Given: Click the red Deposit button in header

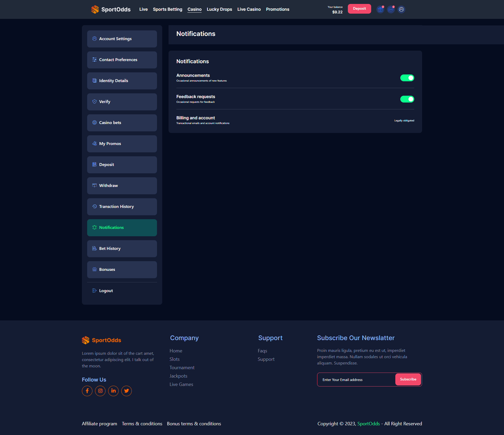Looking at the screenshot, I should 359,9.
